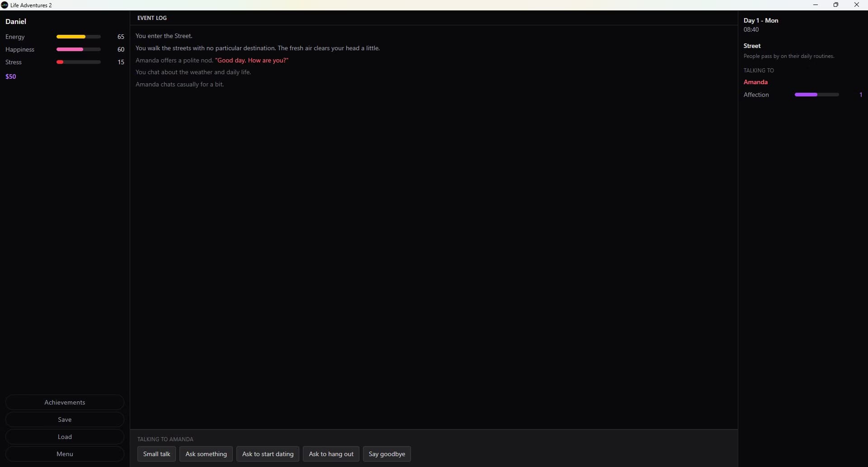Click Amanda's Affection bar

click(817, 95)
